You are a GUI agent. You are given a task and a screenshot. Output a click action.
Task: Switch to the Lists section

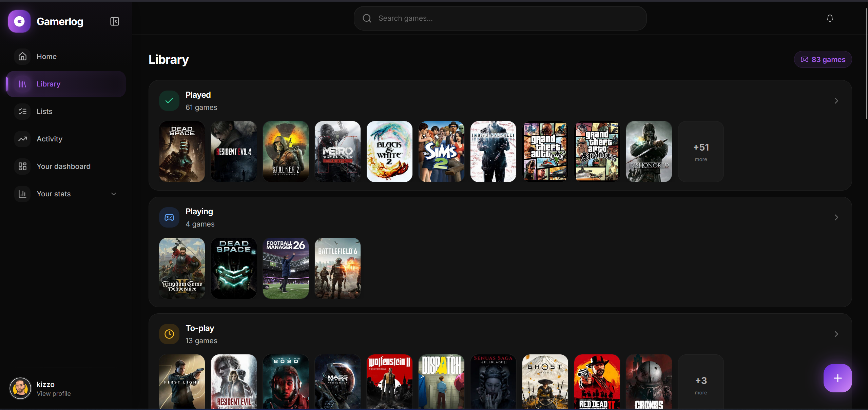(x=44, y=111)
